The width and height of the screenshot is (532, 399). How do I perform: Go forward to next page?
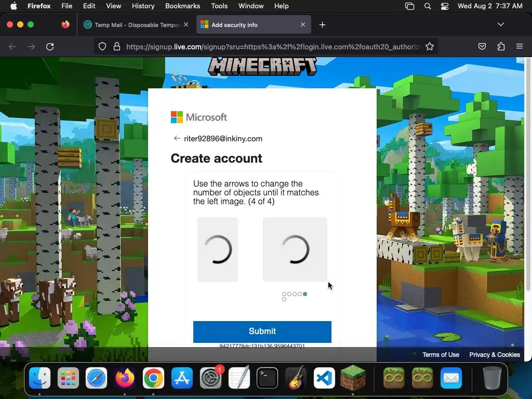[31, 46]
